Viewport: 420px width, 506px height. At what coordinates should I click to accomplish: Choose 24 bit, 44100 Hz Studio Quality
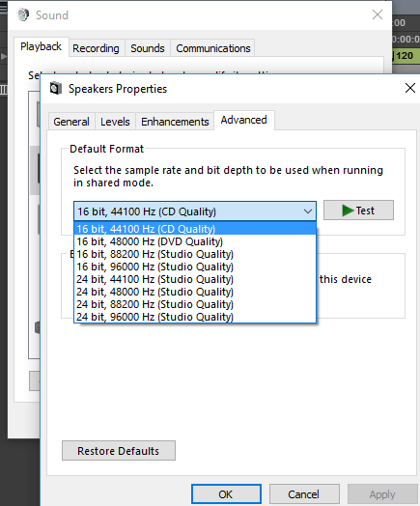click(195, 279)
